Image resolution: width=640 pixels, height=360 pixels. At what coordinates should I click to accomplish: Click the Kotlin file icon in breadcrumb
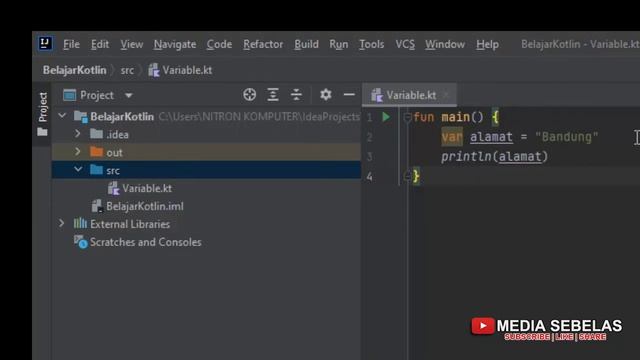pos(153,70)
